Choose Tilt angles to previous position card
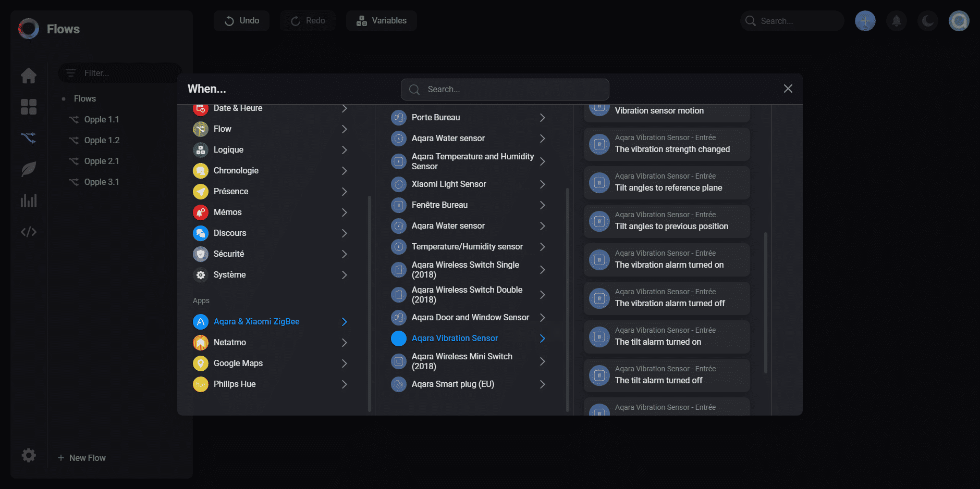The image size is (980, 489). coord(667,221)
